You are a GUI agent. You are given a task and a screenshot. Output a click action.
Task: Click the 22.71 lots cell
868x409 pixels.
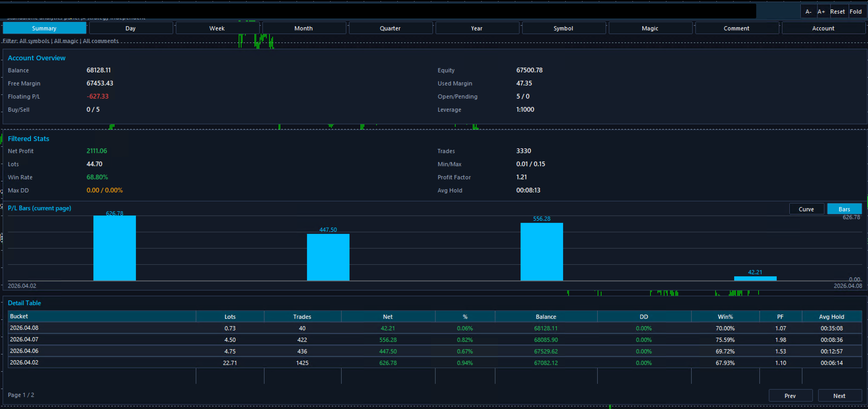click(230, 363)
